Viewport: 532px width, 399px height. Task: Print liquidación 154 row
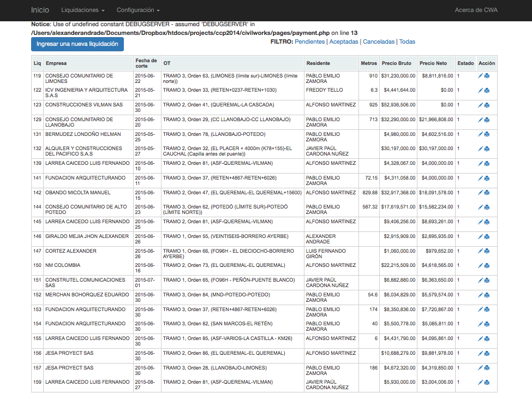pos(487,324)
